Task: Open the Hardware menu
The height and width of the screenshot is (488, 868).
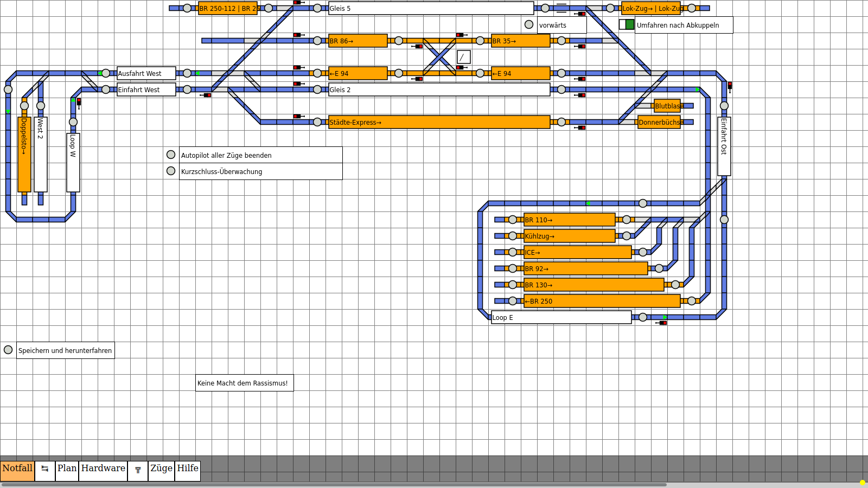Action: [x=103, y=469]
